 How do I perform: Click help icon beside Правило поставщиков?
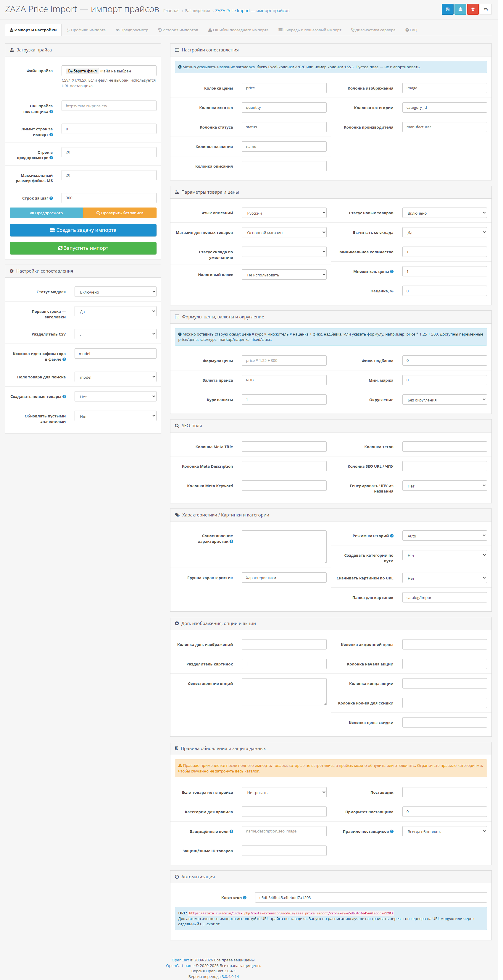392,831
